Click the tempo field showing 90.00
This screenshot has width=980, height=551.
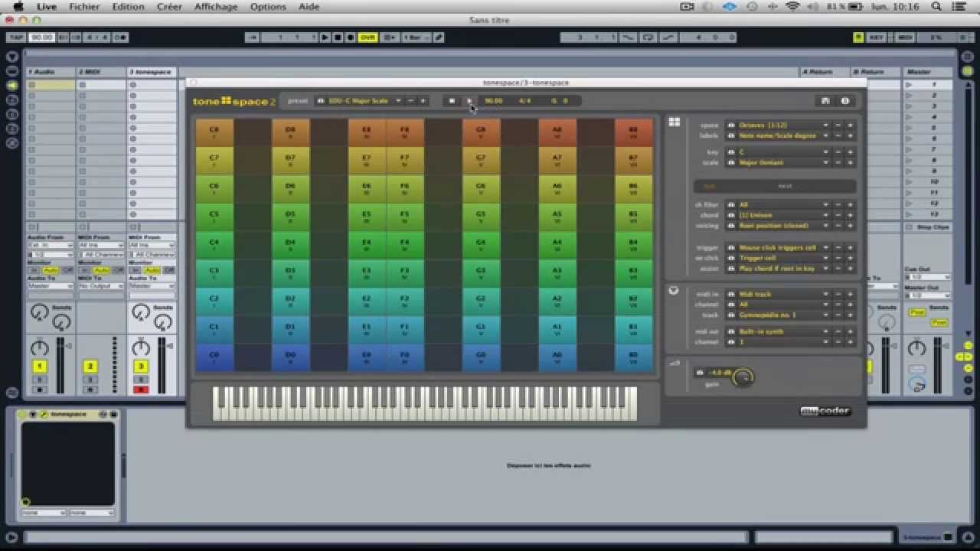42,37
